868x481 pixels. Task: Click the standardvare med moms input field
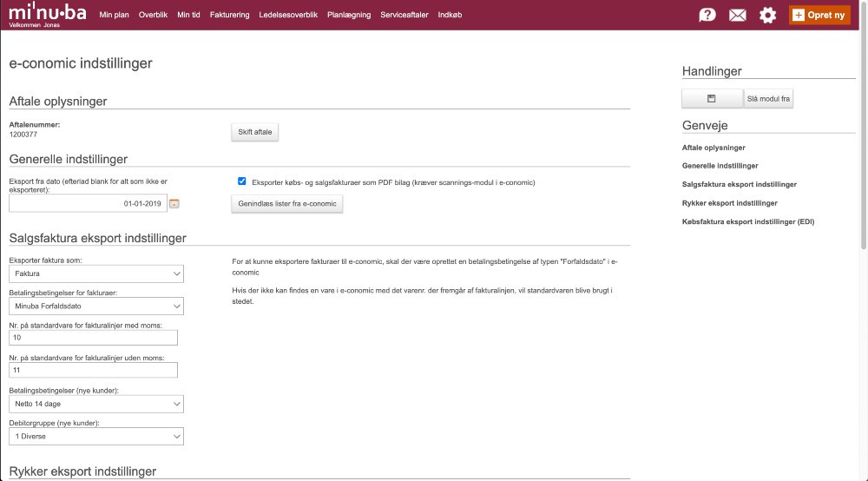coord(93,338)
